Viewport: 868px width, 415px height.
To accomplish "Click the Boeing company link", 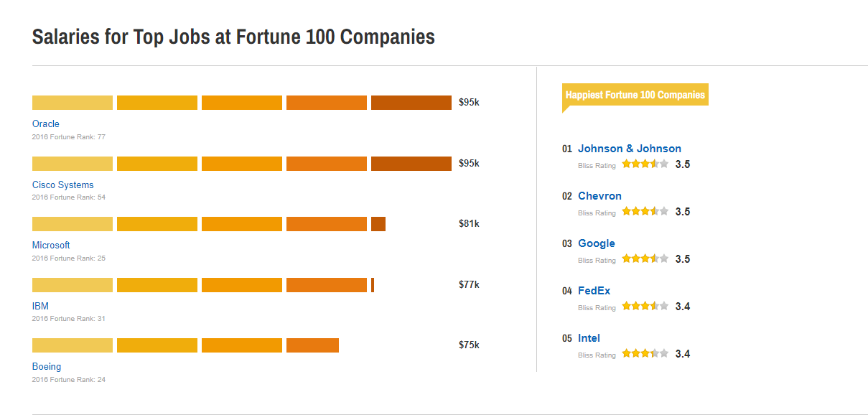I will [x=47, y=367].
